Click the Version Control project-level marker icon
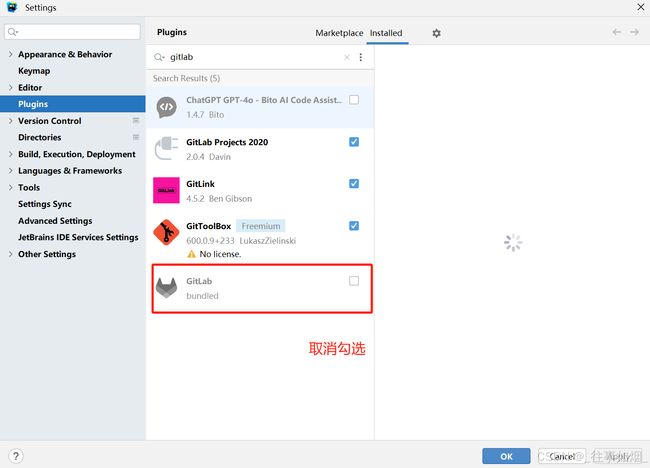 (x=136, y=121)
